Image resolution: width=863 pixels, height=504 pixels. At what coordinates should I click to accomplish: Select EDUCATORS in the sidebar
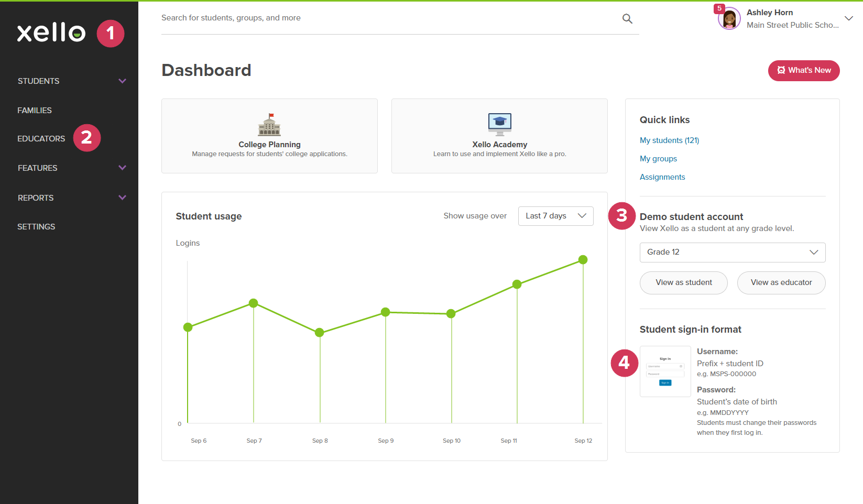pos(41,138)
